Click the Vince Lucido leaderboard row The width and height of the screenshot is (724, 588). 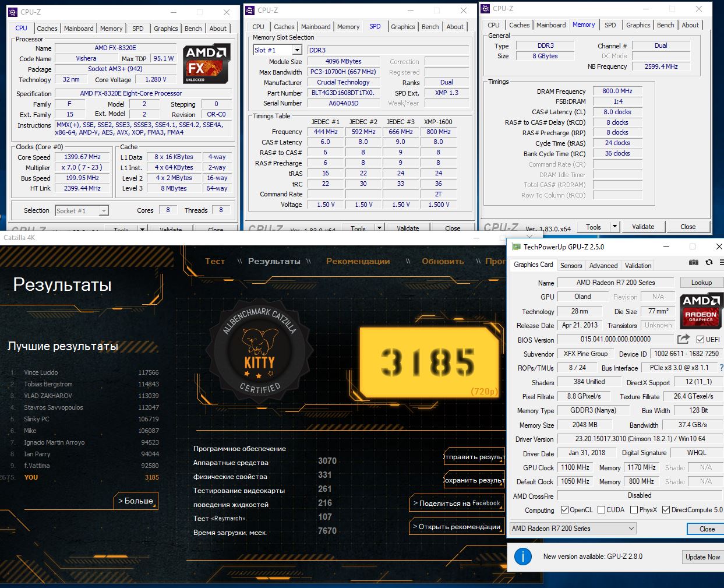84,372
